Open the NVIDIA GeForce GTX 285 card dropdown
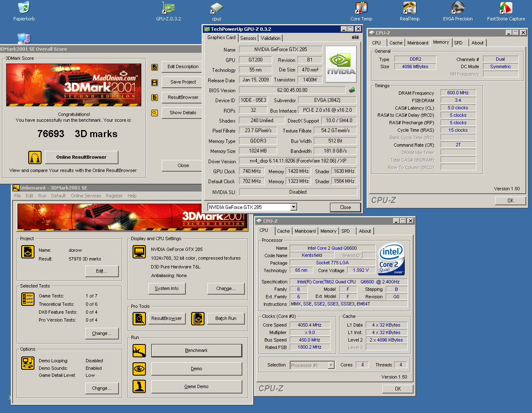This screenshot has height=413, width=532. coord(294,207)
